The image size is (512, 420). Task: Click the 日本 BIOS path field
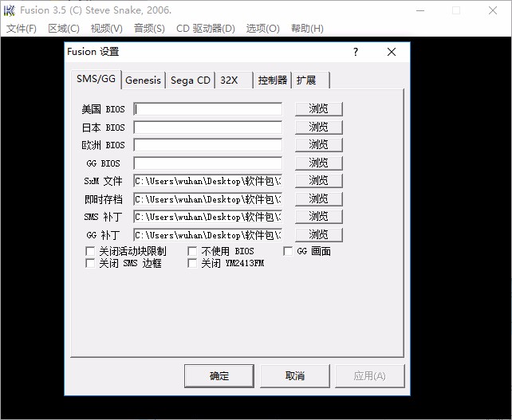click(x=207, y=128)
